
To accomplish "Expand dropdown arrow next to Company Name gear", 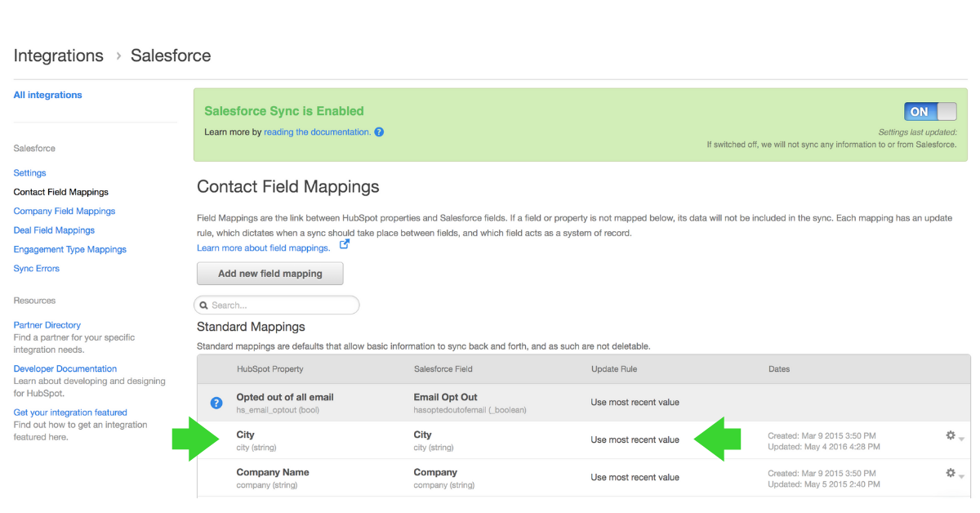I will click(x=962, y=476).
